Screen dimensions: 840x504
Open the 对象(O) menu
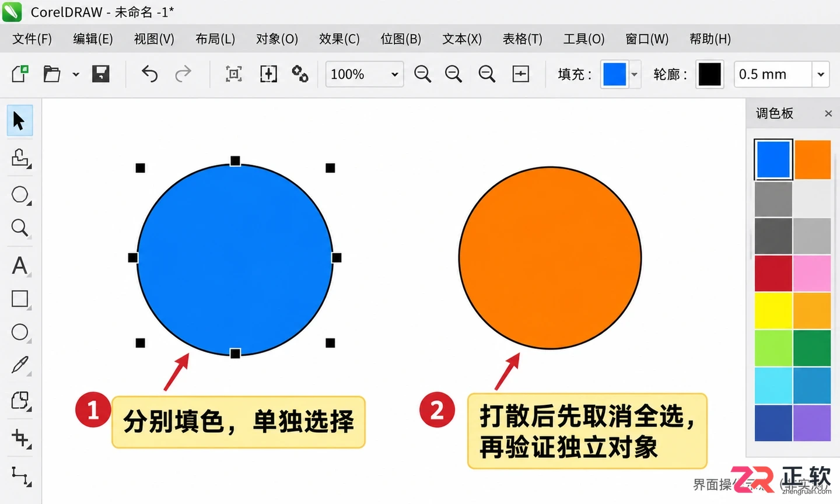277,39
